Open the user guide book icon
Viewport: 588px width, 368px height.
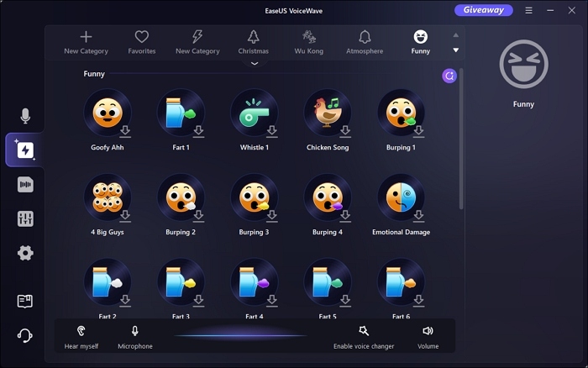[x=25, y=301]
